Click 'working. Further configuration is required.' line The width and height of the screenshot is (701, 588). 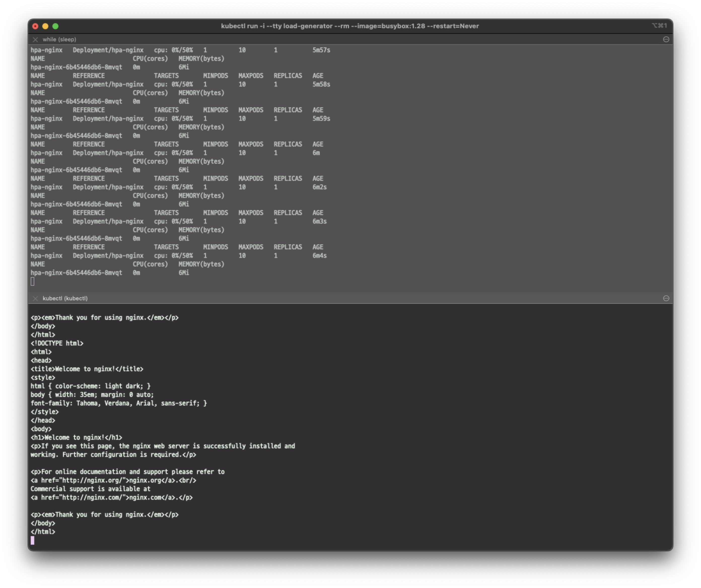pyautogui.click(x=114, y=455)
